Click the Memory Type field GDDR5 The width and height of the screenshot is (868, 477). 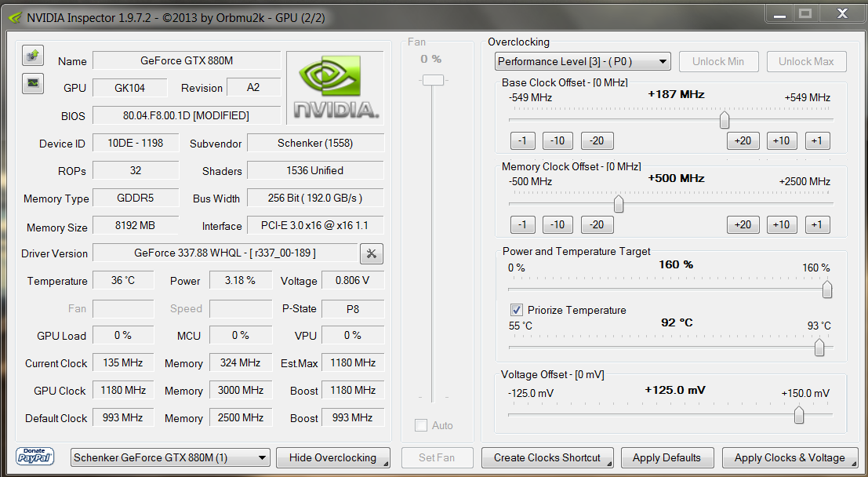(x=136, y=198)
